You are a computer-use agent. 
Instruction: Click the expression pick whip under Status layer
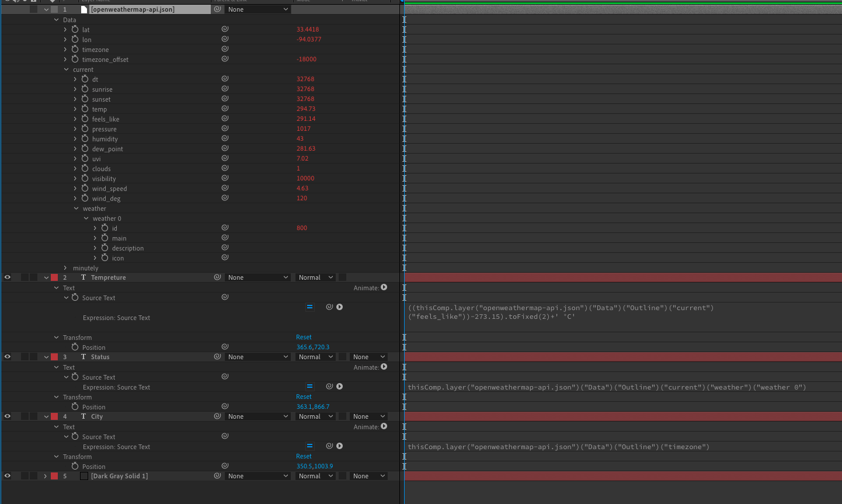[329, 385]
